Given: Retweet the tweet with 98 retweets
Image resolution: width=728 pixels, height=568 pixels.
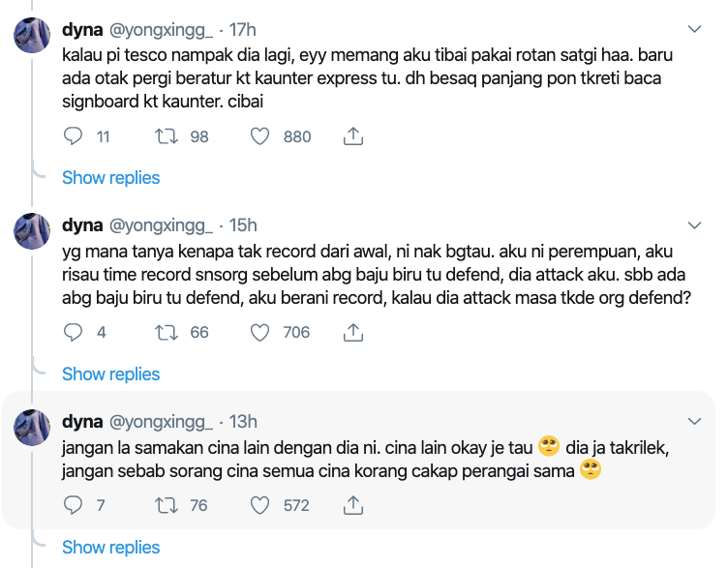Looking at the screenshot, I should [x=167, y=136].
